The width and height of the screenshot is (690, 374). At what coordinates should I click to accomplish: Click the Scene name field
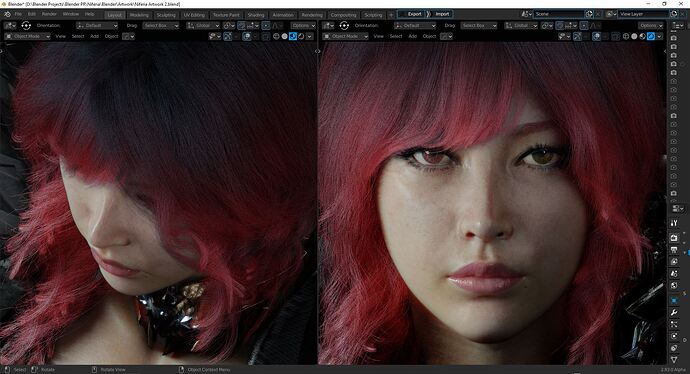coord(559,14)
